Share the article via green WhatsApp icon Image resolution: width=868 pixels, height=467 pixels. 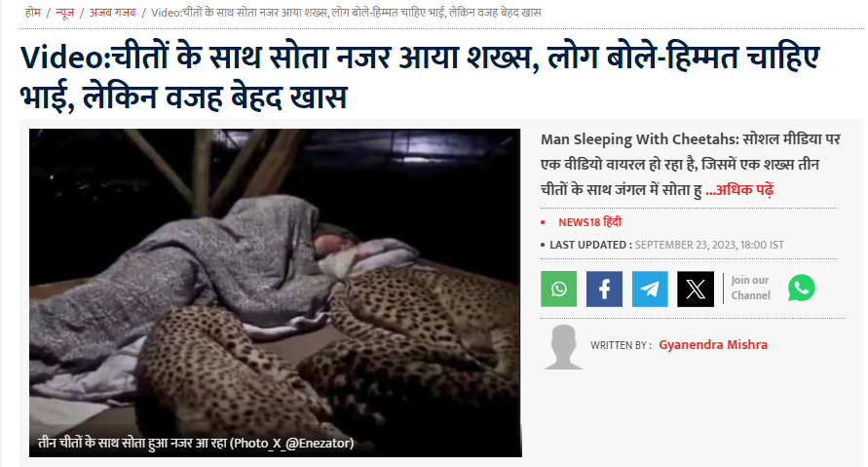tap(558, 289)
